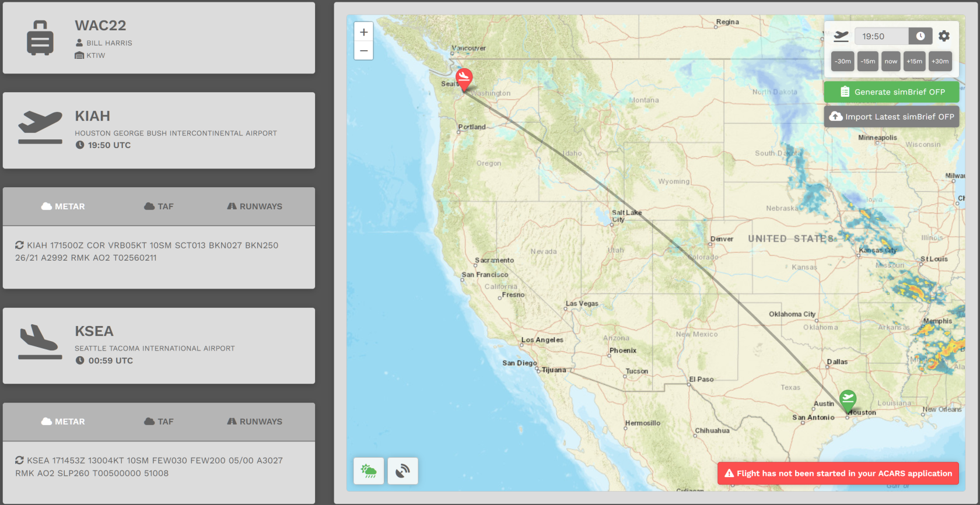Add 15 minutes to departure time
Screen dimensions: 980x505
[914, 61]
